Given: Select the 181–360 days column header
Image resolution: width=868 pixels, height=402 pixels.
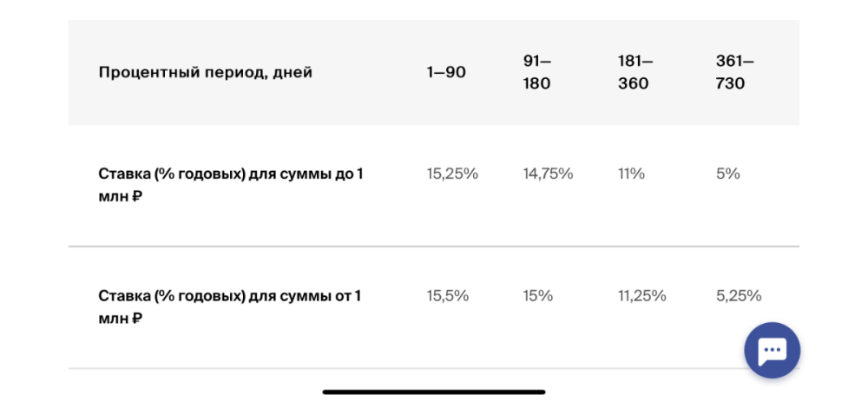Looking at the screenshot, I should pos(635,73).
